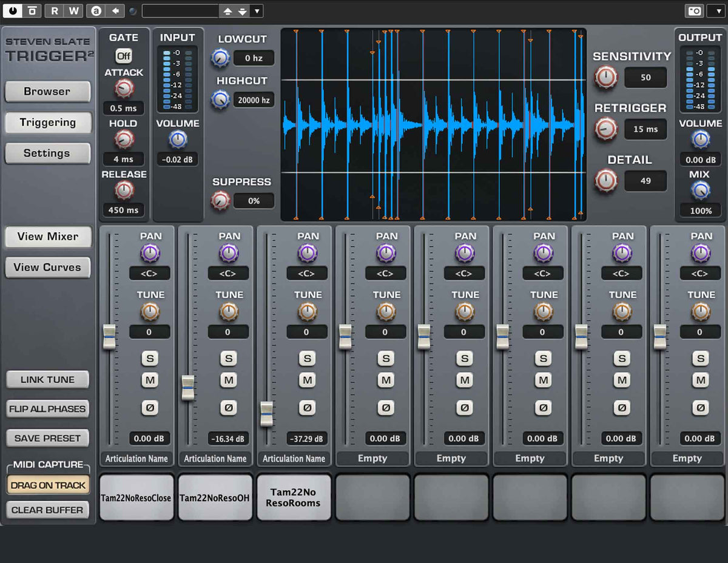
Task: Click CLEAR BUFFER
Action: coord(47,510)
